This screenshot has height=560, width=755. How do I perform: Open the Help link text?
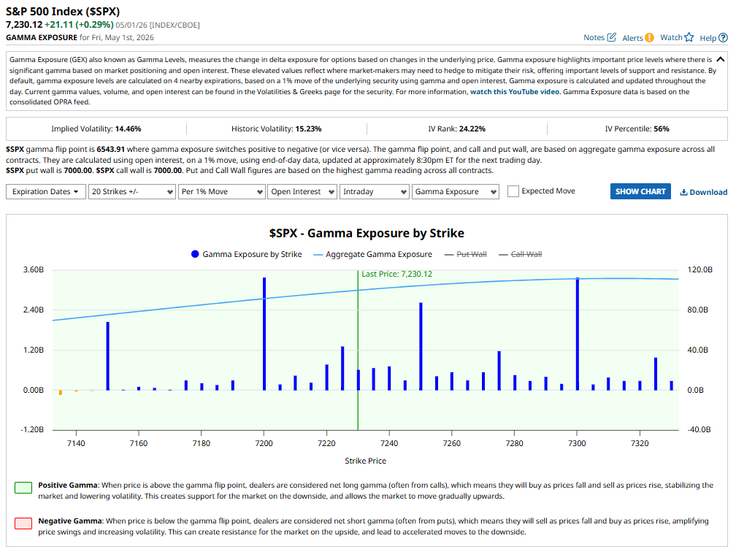(708, 38)
